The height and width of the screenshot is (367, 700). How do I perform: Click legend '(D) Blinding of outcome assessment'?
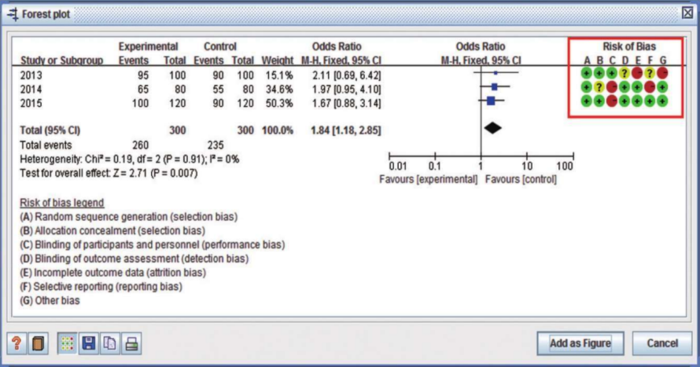coord(134,259)
